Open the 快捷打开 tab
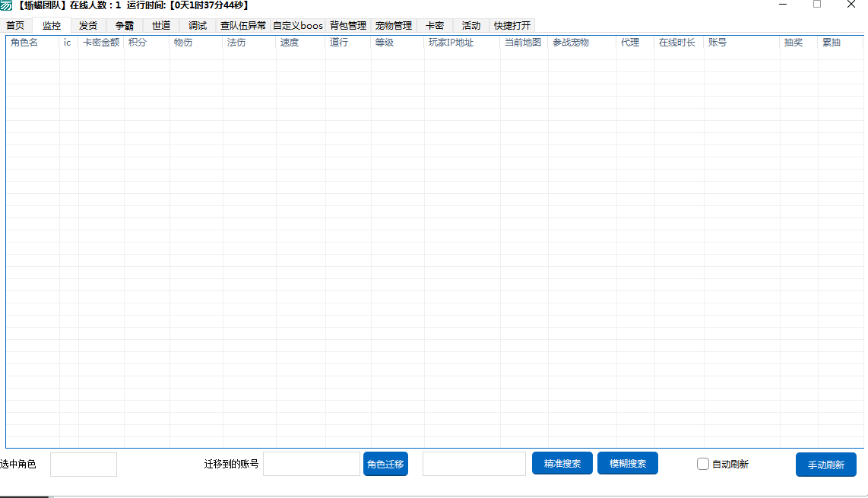Viewport: 868px width, 498px height. [512, 26]
